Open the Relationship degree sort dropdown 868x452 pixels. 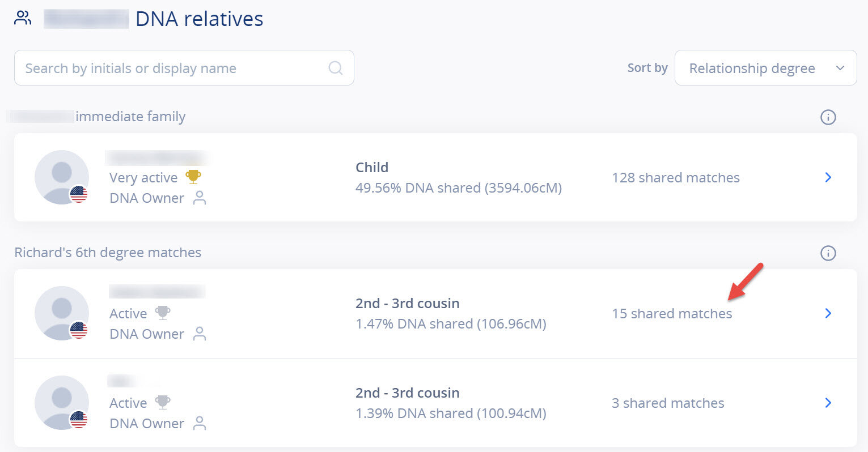(765, 68)
